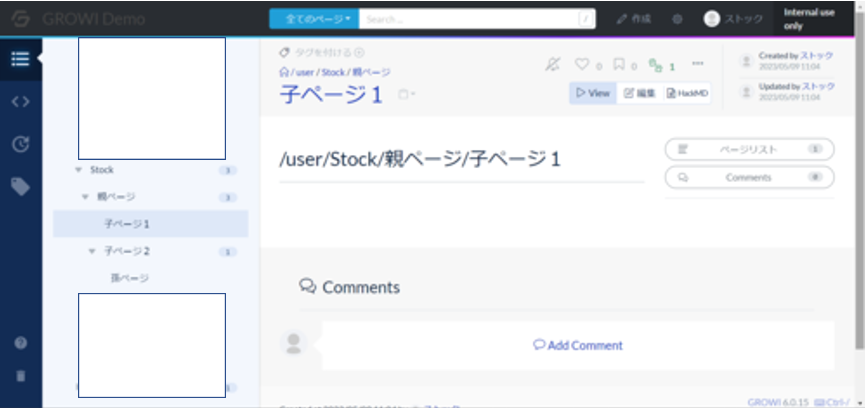Collapse the 親ページ tree node
The width and height of the screenshot is (865, 408).
(85, 197)
